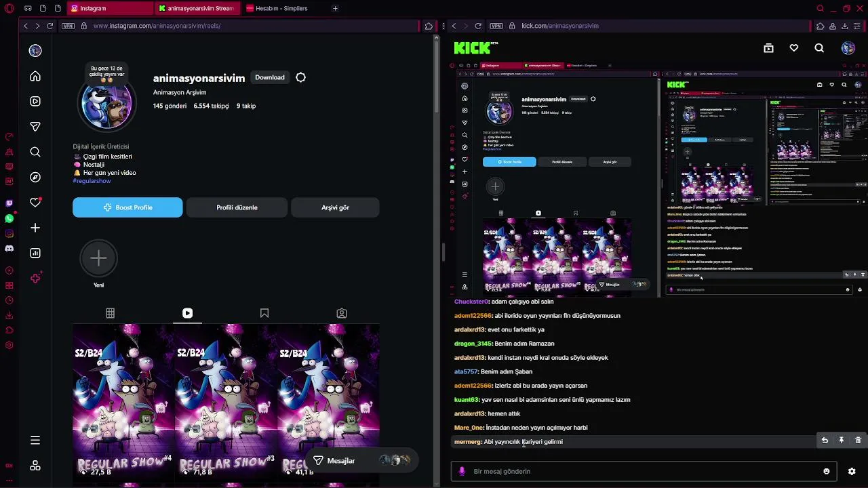Click the Download button beside username
Image resolution: width=868 pixels, height=488 pixels.
click(270, 77)
